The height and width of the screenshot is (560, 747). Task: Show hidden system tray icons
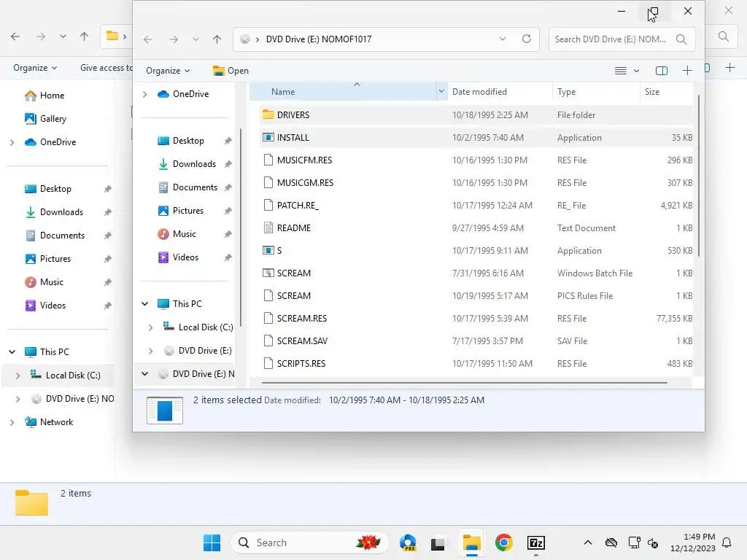pos(588,542)
